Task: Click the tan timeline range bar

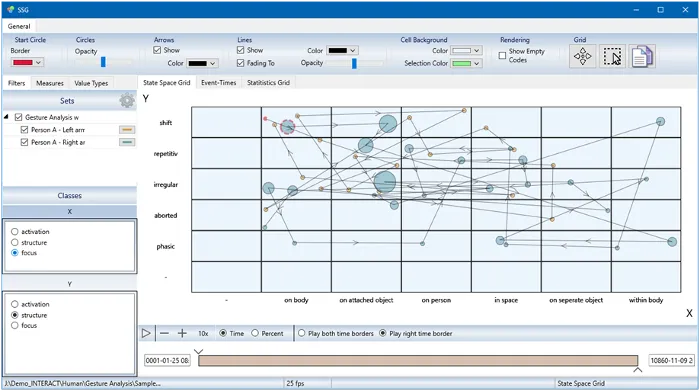Action: tap(418, 361)
